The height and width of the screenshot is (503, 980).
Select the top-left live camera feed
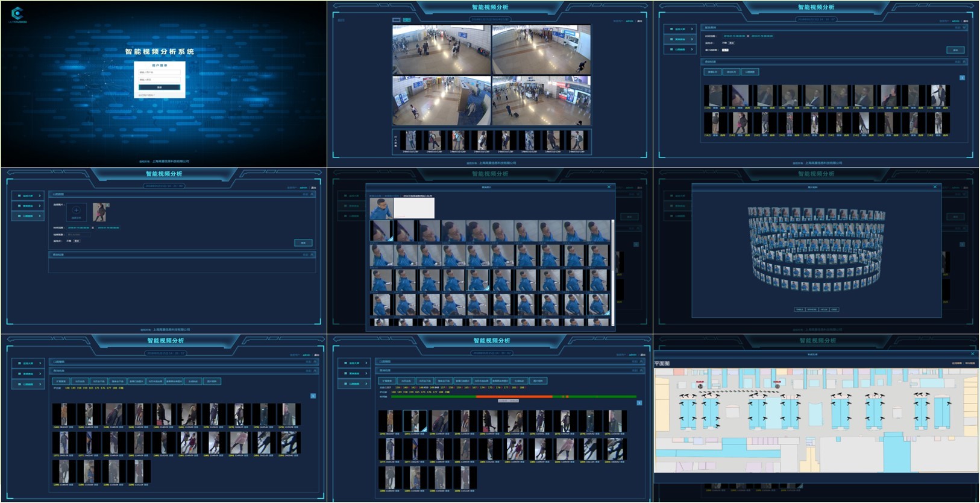[441, 49]
